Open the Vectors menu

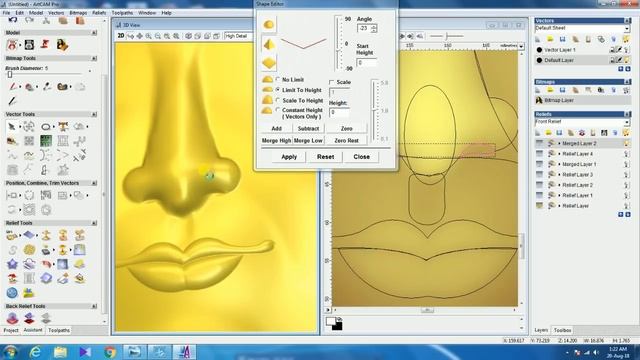click(x=56, y=13)
